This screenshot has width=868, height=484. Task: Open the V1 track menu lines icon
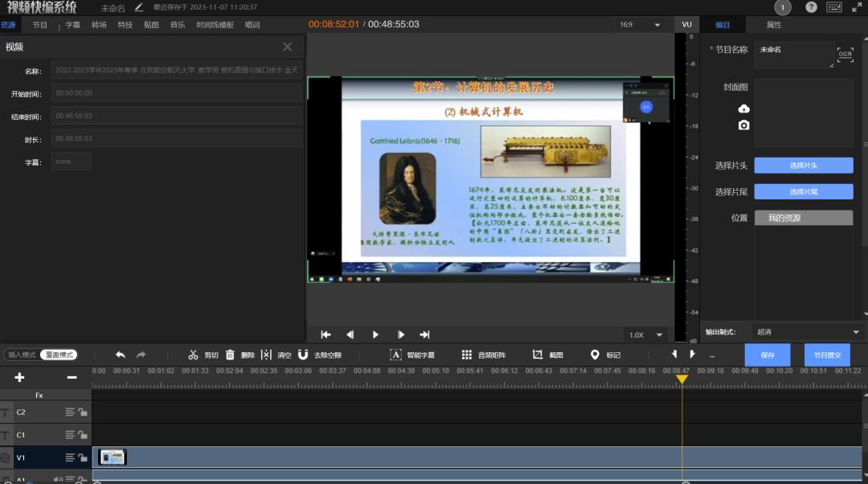pos(70,457)
